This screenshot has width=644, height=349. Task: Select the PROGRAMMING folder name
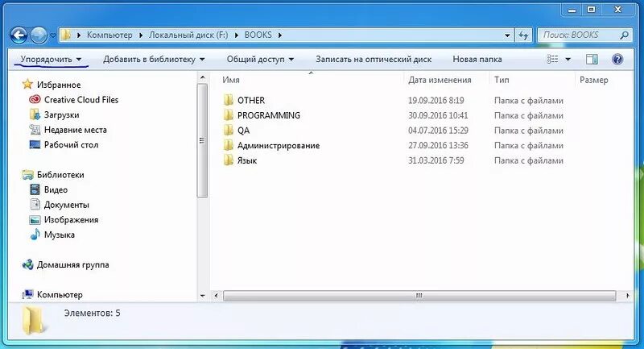point(269,115)
